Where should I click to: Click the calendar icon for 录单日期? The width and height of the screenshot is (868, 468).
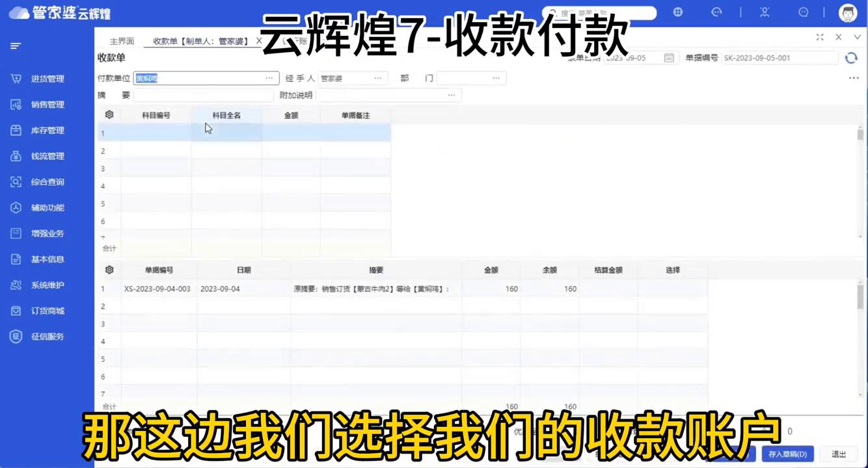668,57
